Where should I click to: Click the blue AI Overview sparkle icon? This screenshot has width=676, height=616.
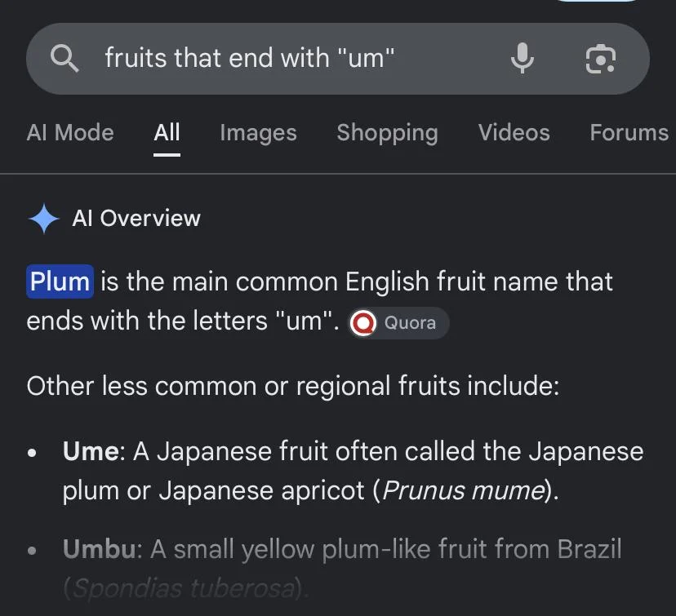point(43,219)
